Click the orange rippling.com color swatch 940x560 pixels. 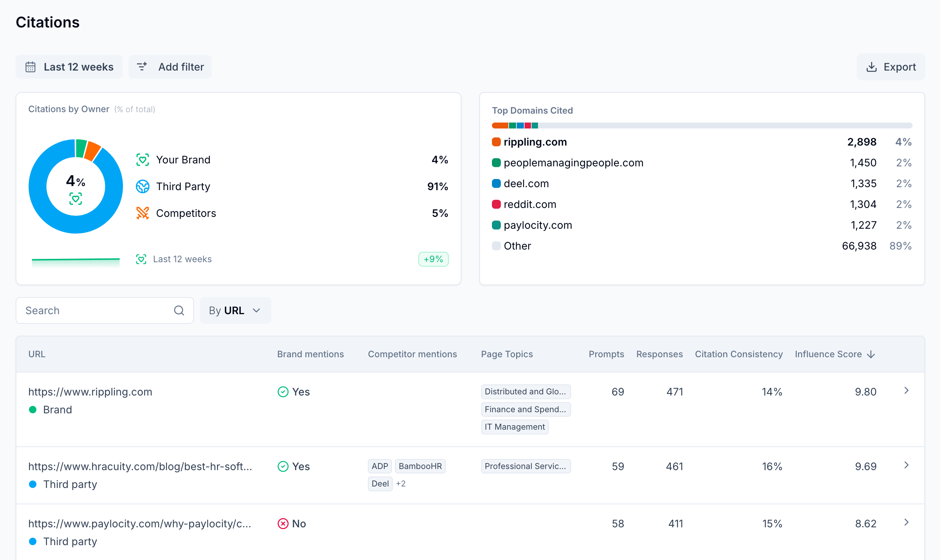(x=496, y=142)
